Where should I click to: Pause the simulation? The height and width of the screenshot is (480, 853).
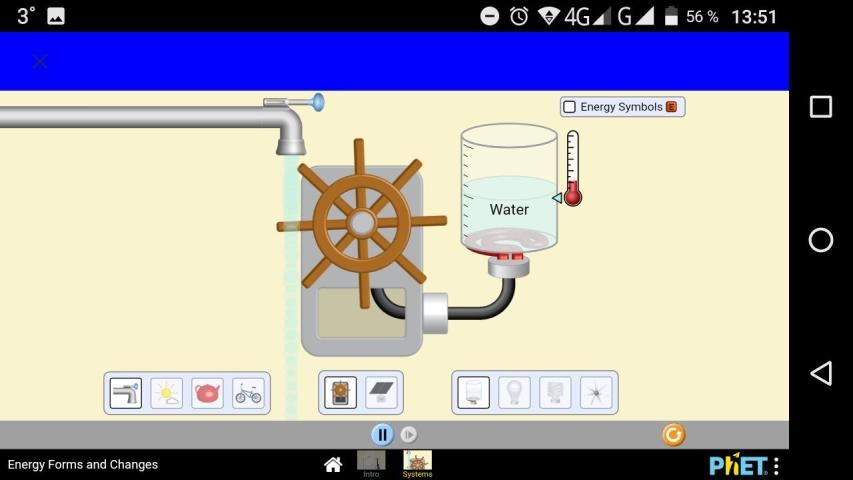click(x=382, y=434)
